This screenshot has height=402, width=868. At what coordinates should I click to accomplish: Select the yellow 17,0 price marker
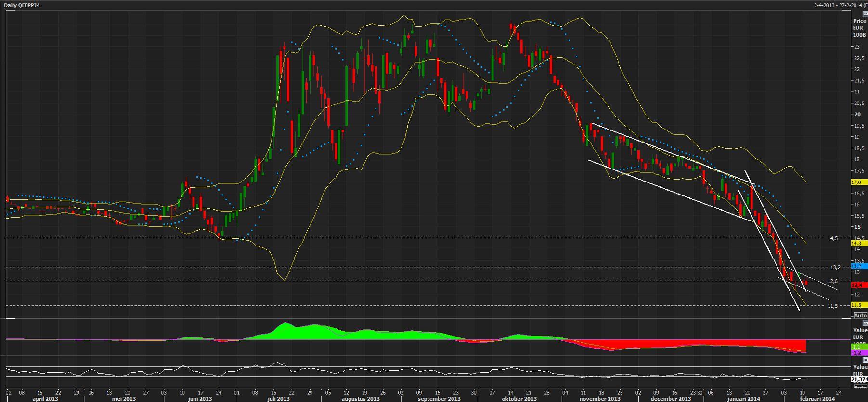click(859, 182)
